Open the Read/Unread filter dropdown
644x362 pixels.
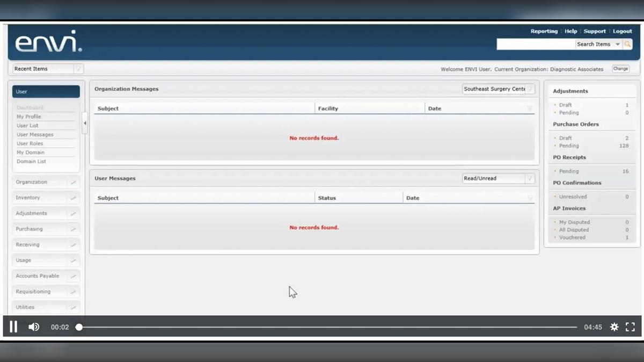499,178
